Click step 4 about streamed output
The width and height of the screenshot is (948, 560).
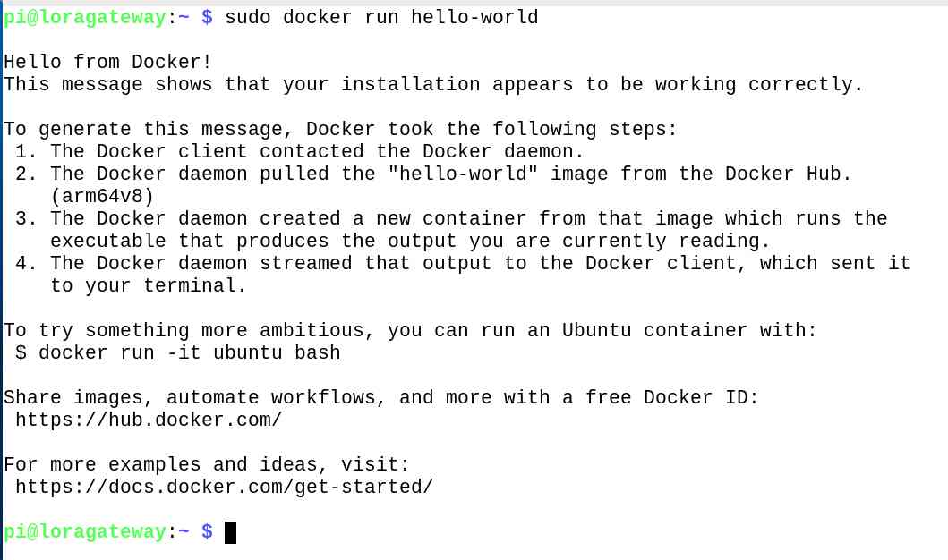463,263
